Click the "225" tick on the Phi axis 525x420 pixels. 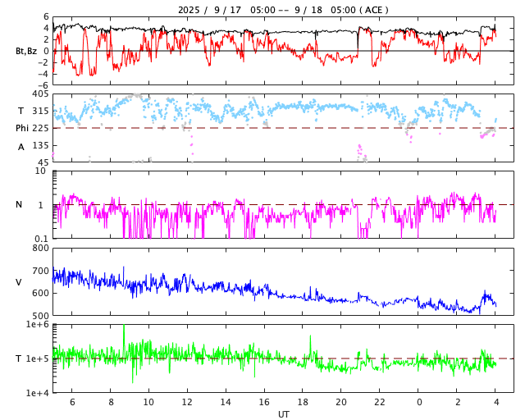[39, 128]
